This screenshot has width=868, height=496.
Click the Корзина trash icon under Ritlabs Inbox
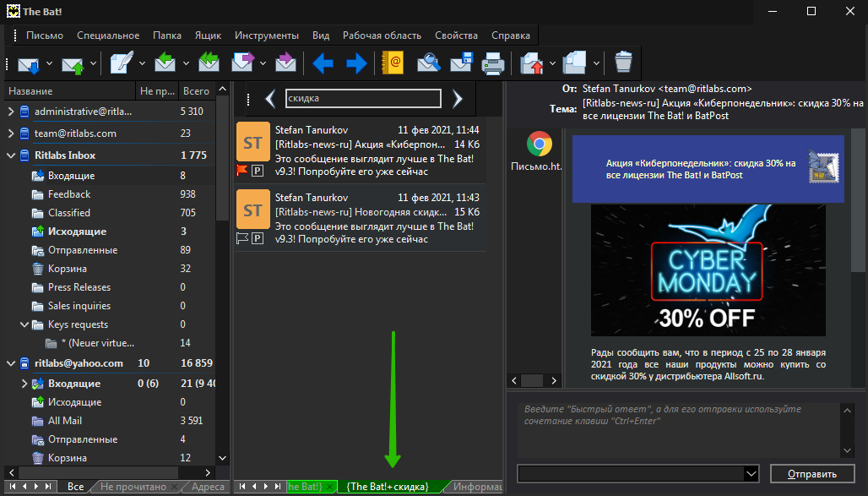tap(38, 269)
